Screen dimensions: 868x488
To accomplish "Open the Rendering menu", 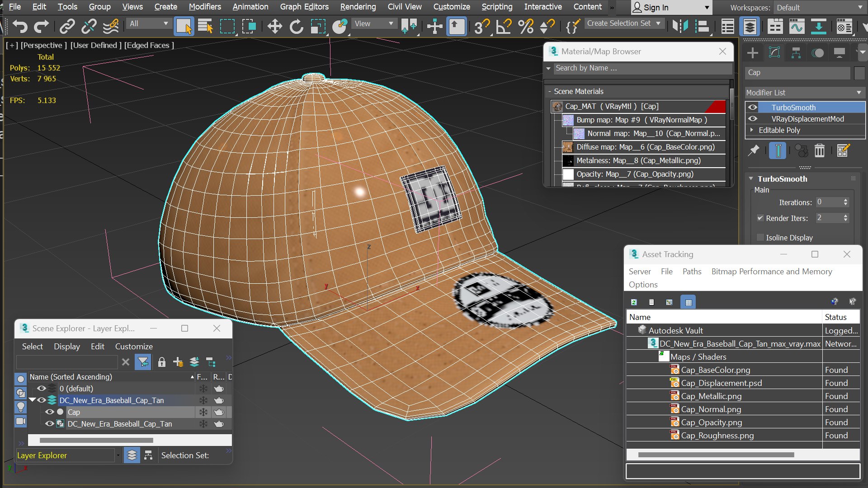I will point(358,7).
